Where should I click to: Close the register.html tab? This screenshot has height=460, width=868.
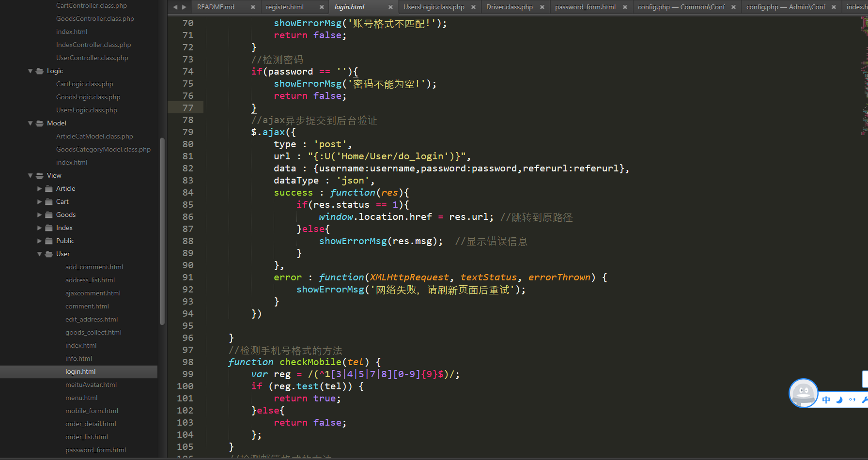point(322,7)
